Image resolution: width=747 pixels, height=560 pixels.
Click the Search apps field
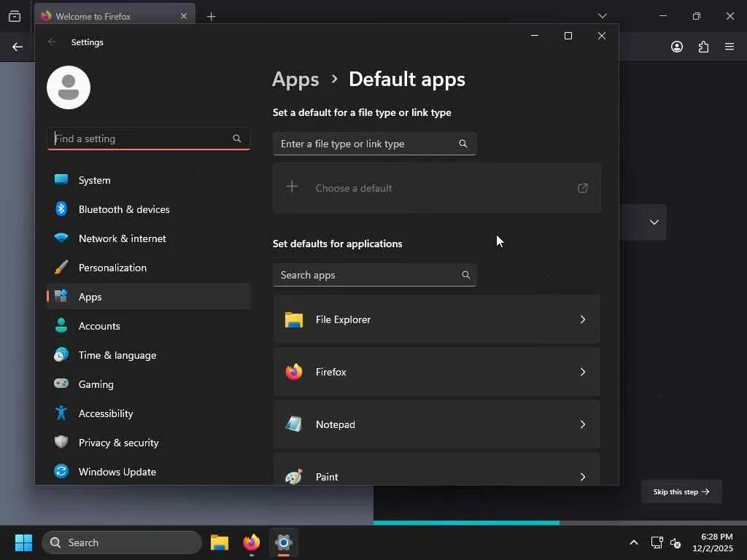click(375, 275)
